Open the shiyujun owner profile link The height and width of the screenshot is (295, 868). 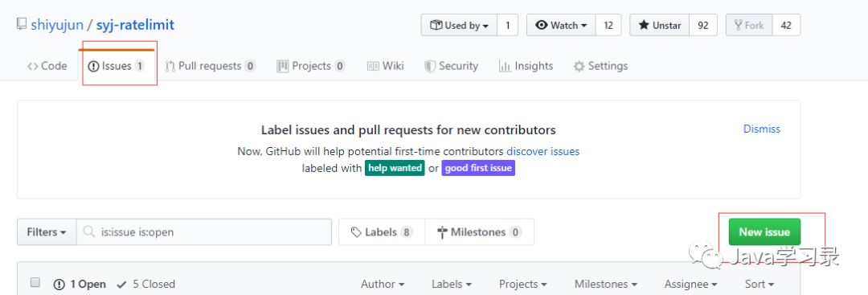(57, 25)
